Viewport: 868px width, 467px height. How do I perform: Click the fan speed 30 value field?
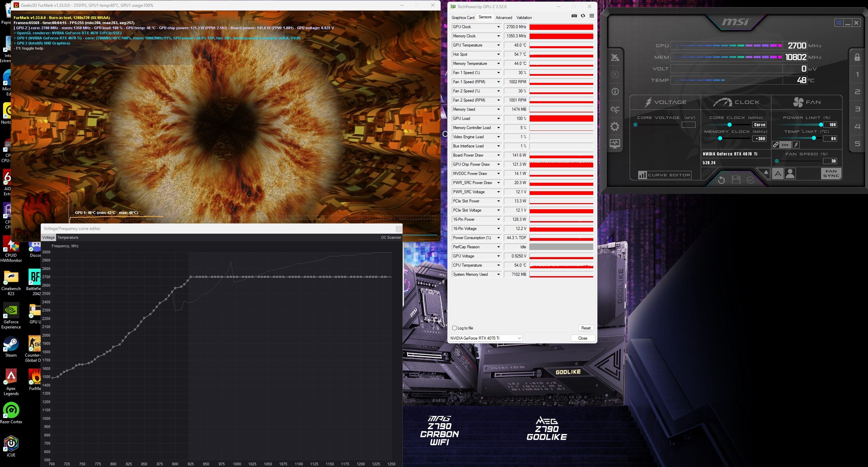[830, 161]
